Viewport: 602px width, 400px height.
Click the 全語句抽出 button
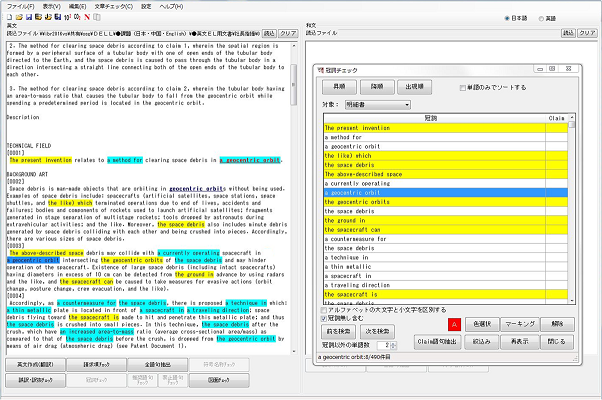[157, 365]
